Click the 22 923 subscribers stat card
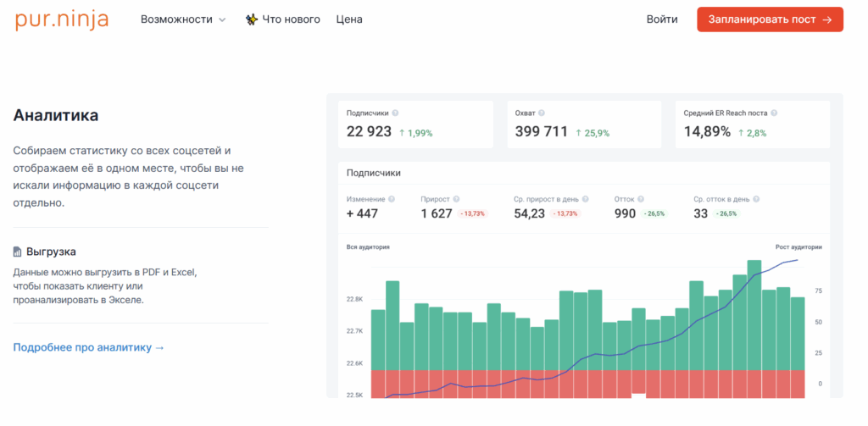868x426 pixels. 415,124
